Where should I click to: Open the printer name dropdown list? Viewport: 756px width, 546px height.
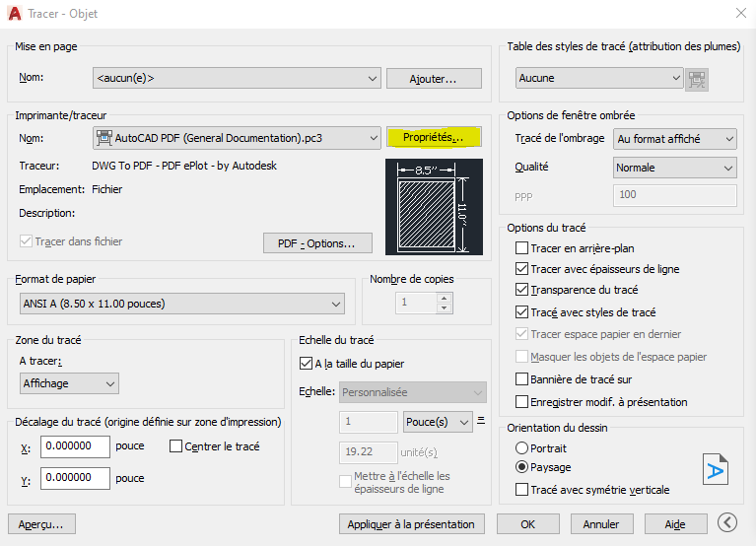(237, 138)
